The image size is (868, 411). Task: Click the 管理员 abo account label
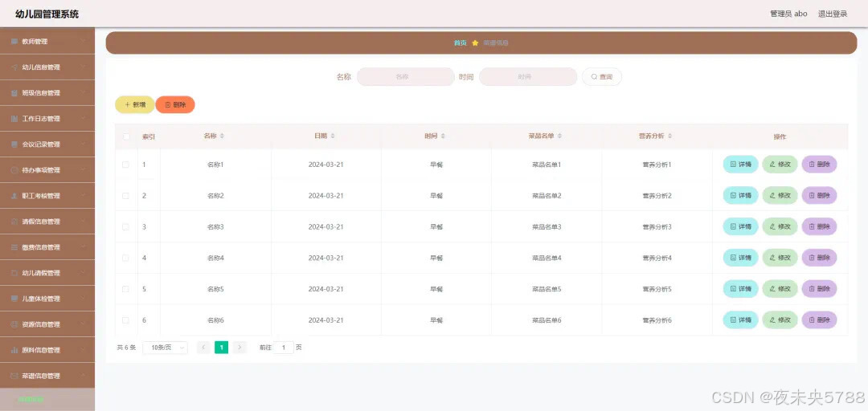coord(788,14)
